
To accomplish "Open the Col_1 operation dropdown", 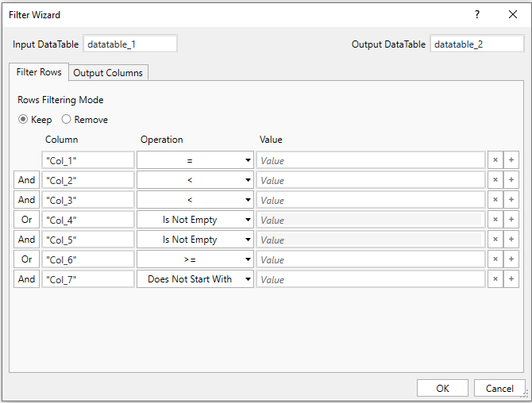I will coord(195,160).
